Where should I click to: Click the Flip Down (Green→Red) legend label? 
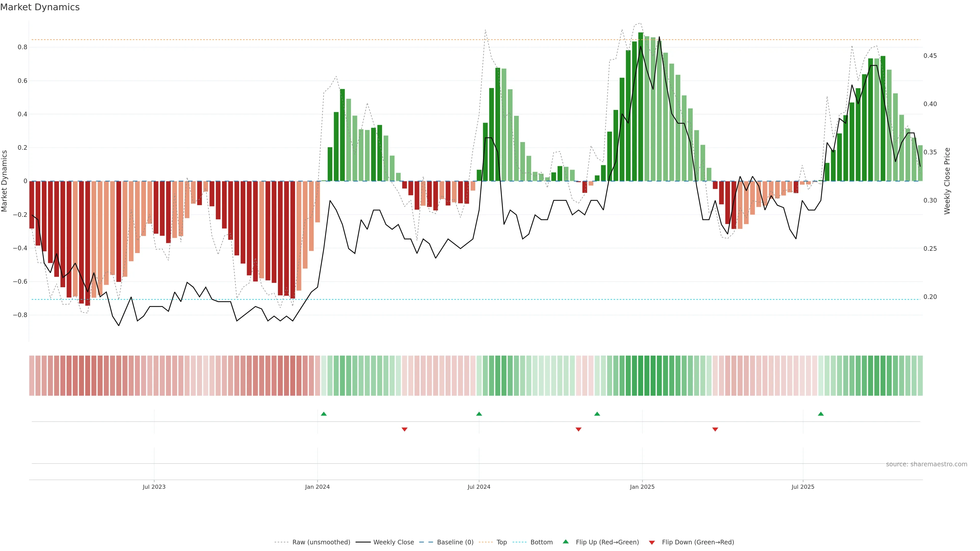click(x=698, y=542)
